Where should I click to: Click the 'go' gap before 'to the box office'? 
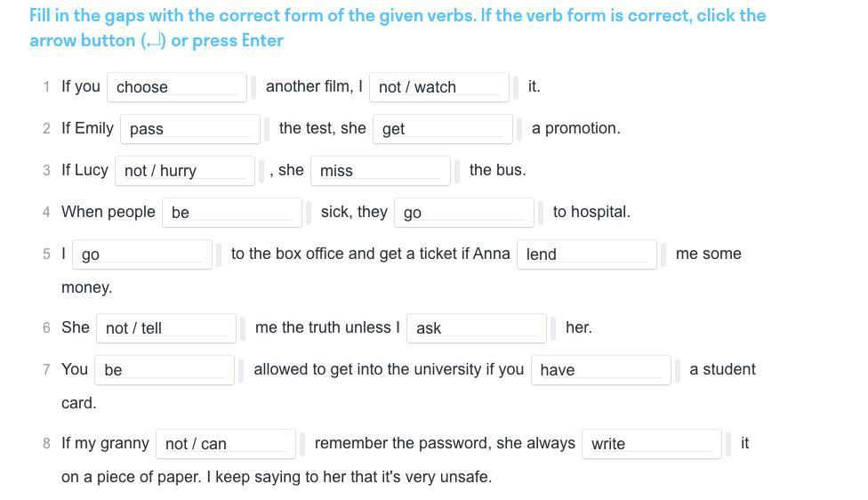point(141,254)
